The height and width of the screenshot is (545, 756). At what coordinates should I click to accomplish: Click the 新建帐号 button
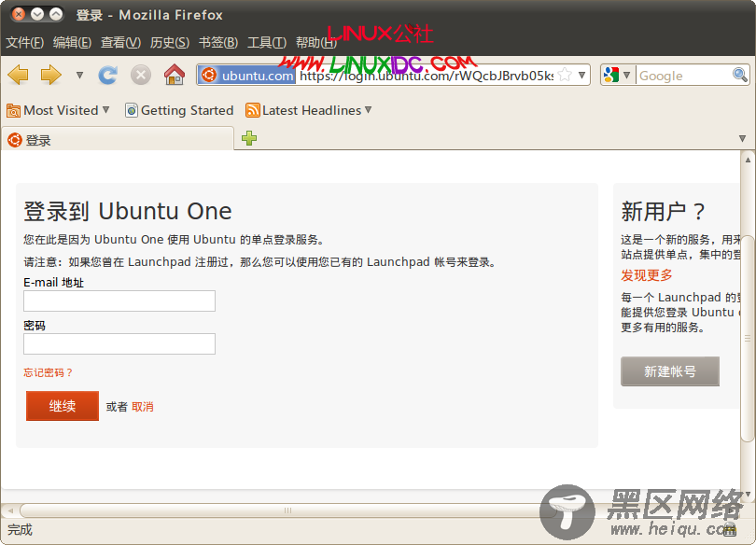click(670, 371)
